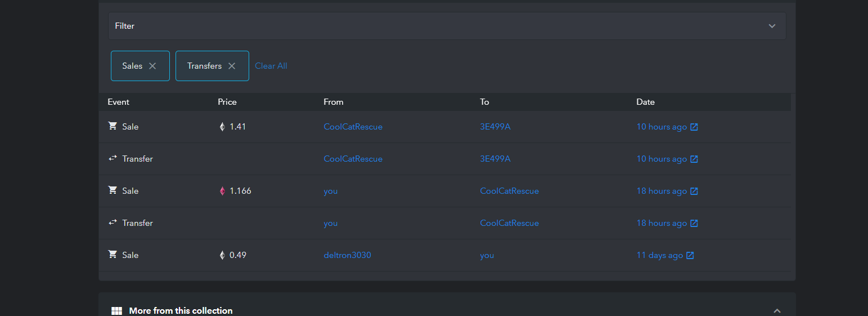
Task: Toggle the Sales filter tag
Action: (132, 66)
